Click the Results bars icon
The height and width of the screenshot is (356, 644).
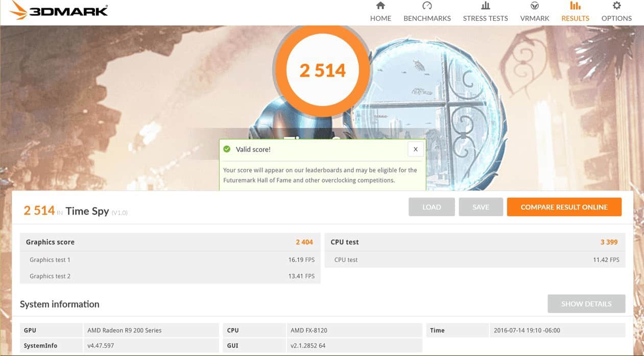[575, 6]
